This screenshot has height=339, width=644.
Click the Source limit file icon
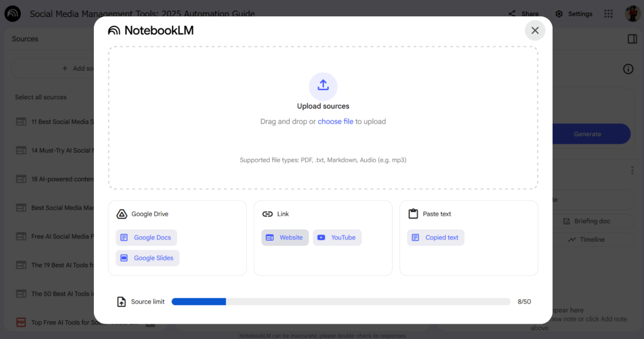click(121, 302)
